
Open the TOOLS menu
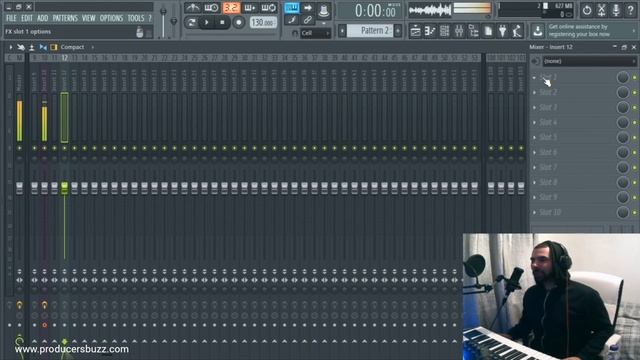tap(136, 18)
